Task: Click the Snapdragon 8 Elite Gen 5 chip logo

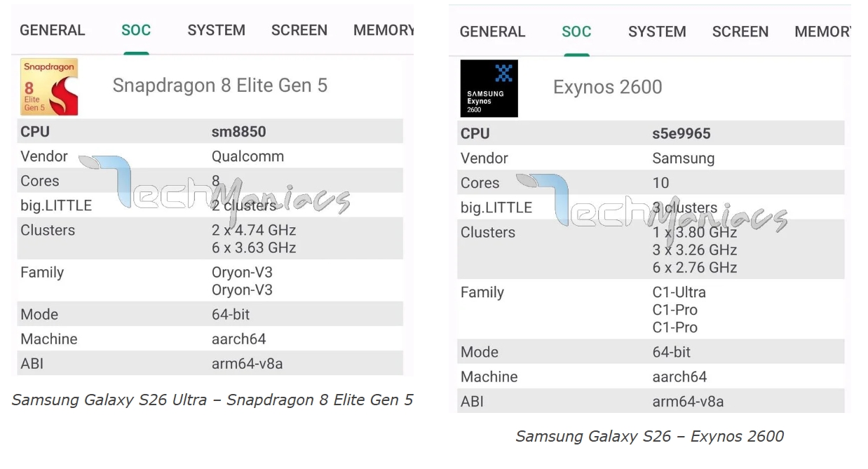Action: click(49, 87)
